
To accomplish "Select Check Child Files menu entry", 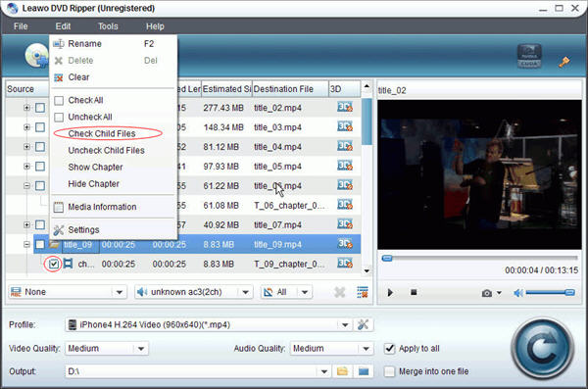I will click(102, 133).
